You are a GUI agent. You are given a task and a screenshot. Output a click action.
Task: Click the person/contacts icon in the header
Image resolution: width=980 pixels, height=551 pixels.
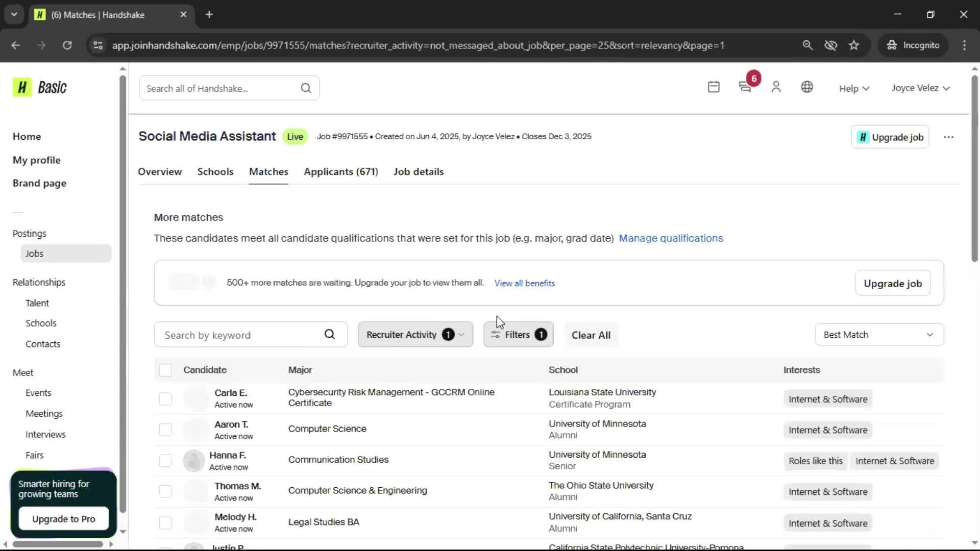(x=775, y=87)
